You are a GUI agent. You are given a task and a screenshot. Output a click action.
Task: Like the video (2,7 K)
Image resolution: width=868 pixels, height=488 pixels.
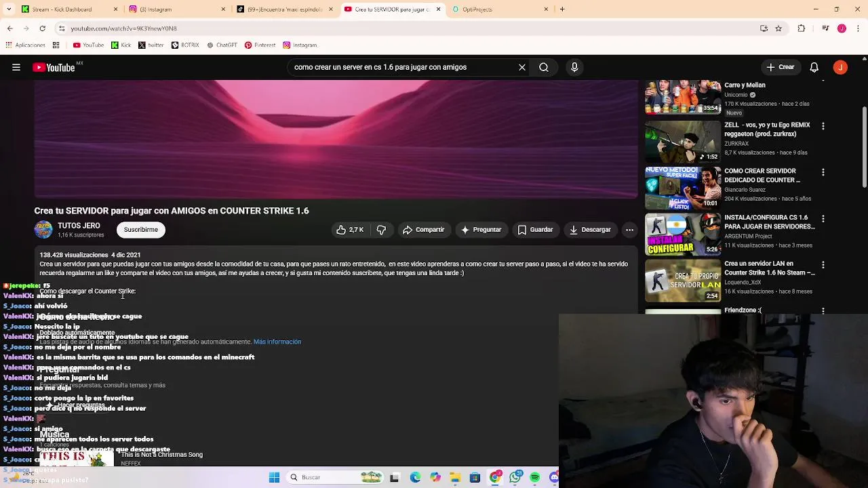pyautogui.click(x=350, y=230)
